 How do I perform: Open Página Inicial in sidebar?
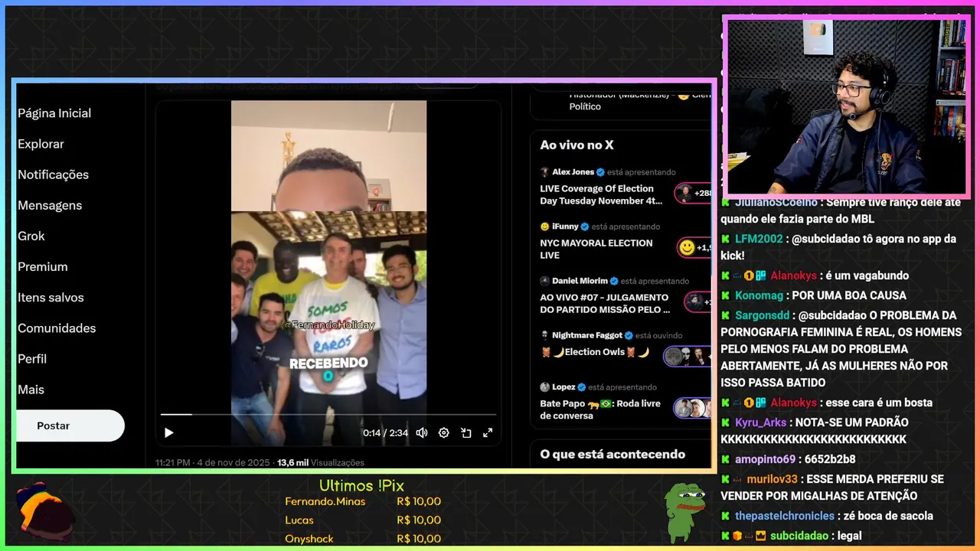54,113
